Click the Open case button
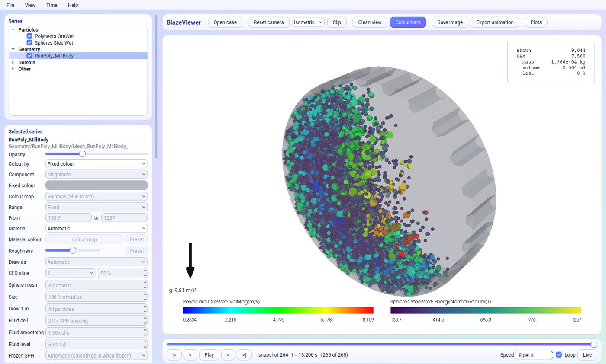Viewport: 606px width, 364px height. pos(225,22)
